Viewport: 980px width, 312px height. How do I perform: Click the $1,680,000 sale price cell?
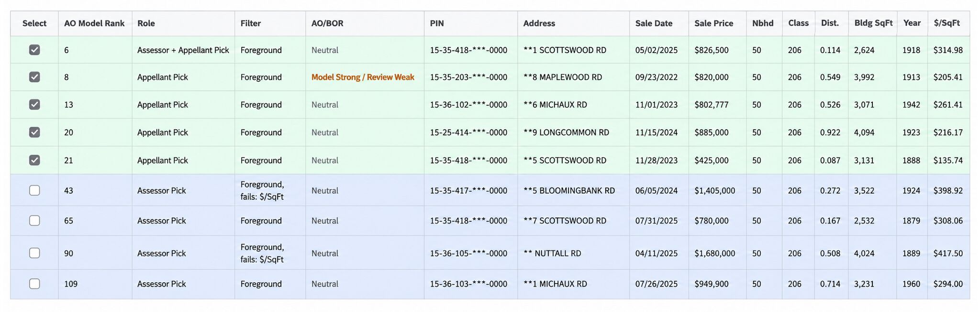[714, 253]
